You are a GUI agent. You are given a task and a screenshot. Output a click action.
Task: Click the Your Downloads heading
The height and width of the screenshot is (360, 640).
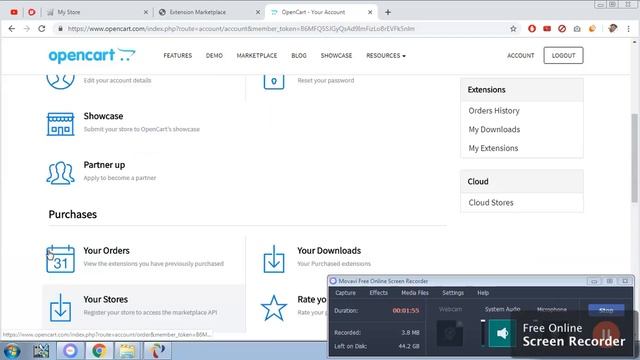329,251
